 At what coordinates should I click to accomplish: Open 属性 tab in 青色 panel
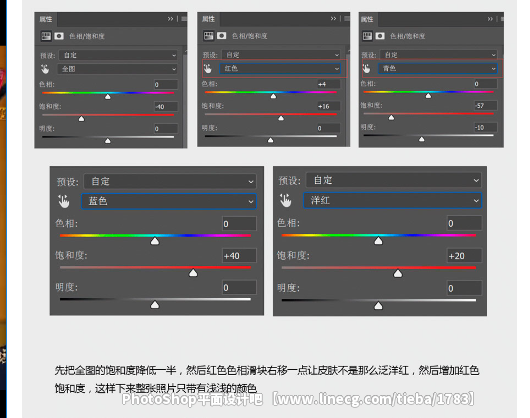pyautogui.click(x=367, y=19)
